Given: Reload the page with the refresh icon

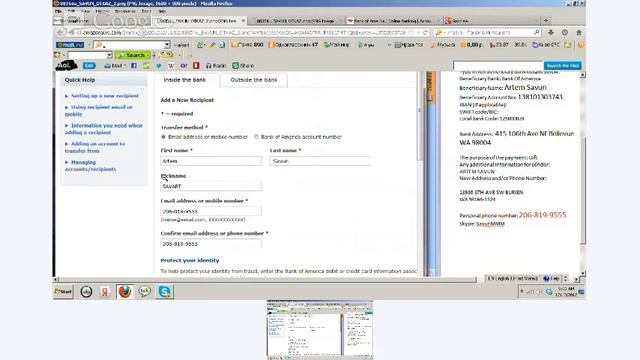Looking at the screenshot, I should tap(425, 32).
